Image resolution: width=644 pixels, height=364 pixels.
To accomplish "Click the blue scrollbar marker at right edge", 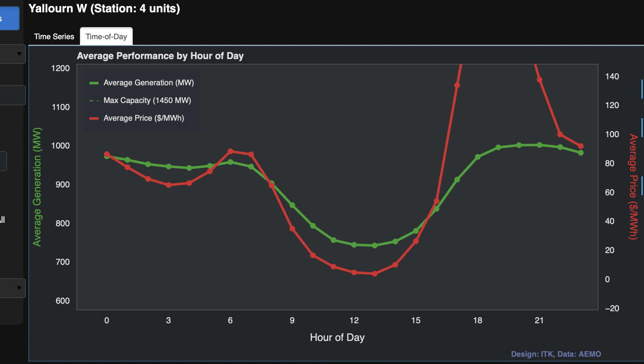I will [x=642, y=89].
